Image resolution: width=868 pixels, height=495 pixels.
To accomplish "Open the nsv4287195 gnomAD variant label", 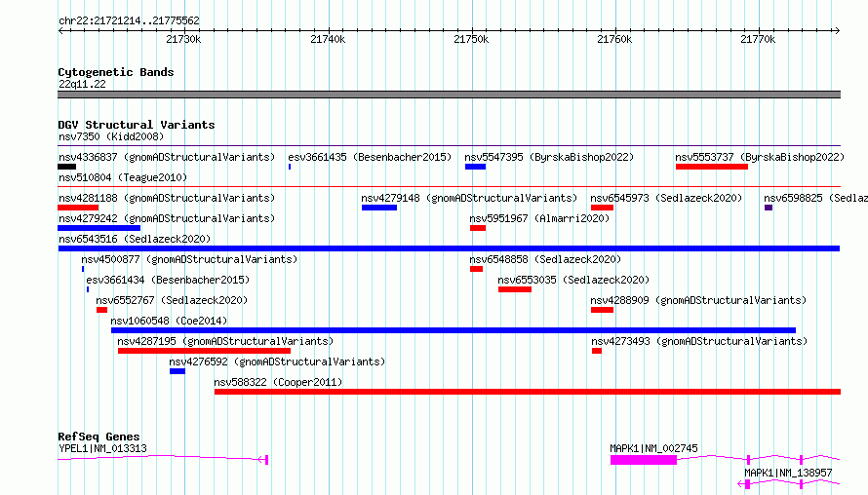I will click(x=226, y=341).
